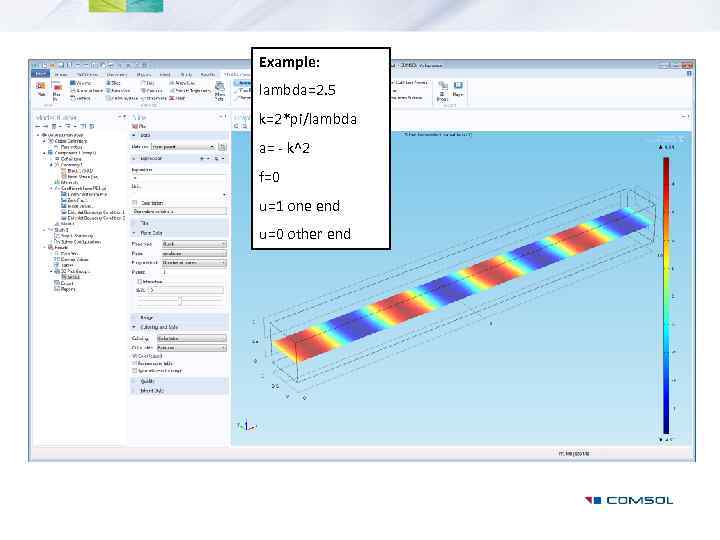Add a Contour plot from the ribbon
Viewport: 720px width, 540px height.
coord(151,91)
